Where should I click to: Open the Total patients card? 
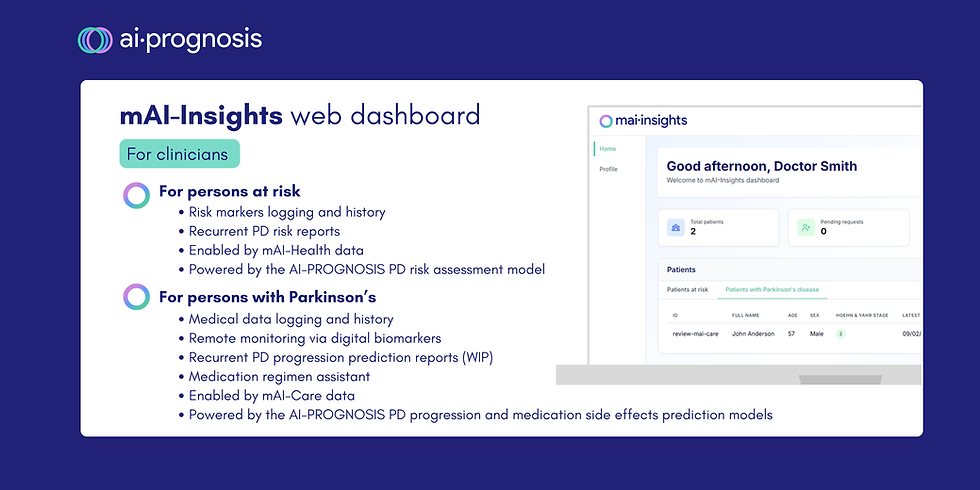pos(719,228)
